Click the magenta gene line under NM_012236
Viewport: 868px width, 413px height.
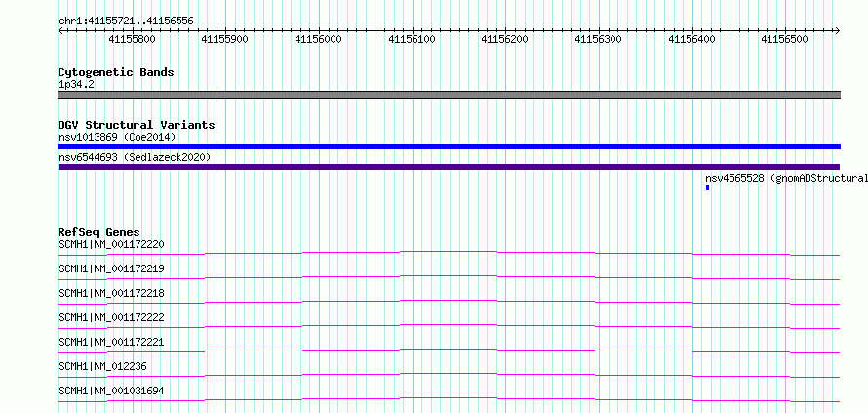(449, 375)
